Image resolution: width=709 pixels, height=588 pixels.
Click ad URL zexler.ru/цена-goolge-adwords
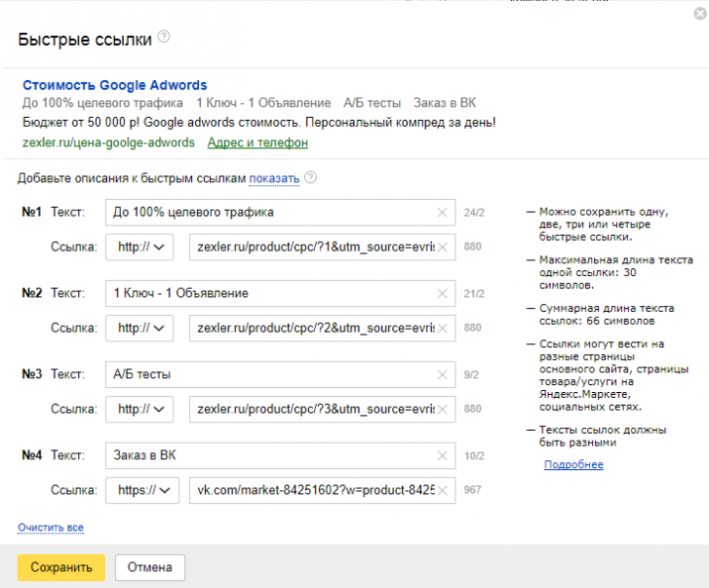(x=109, y=143)
